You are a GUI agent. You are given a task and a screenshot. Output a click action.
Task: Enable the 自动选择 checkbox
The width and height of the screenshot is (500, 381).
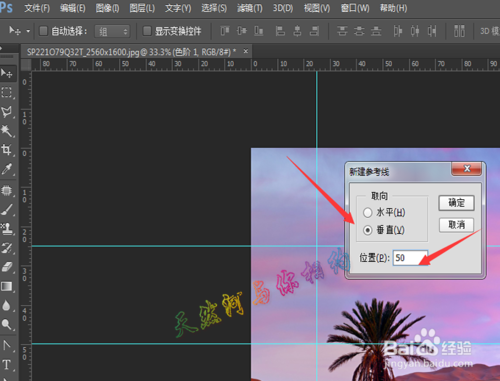(x=43, y=31)
